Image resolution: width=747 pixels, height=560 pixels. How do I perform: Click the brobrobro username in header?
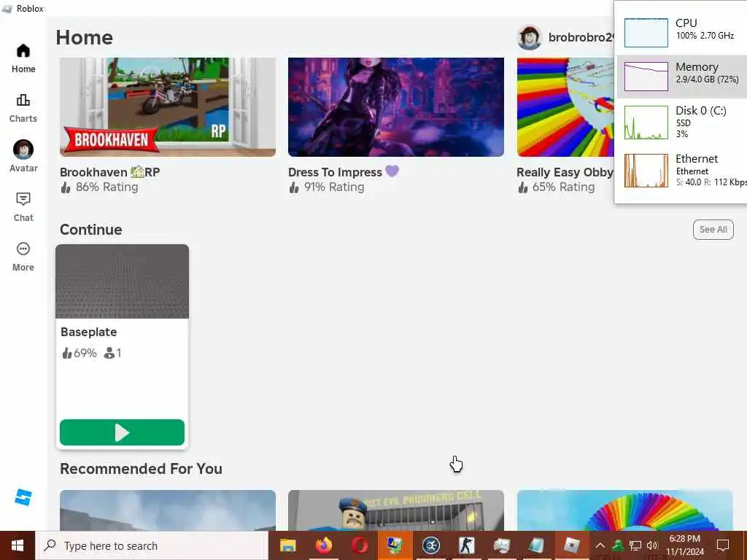[x=581, y=38]
